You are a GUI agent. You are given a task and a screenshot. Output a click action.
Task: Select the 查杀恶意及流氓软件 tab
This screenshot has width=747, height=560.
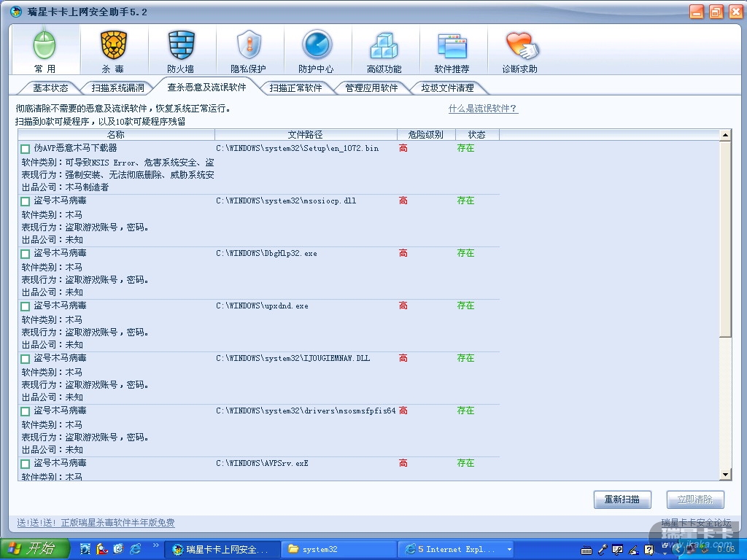tap(206, 87)
